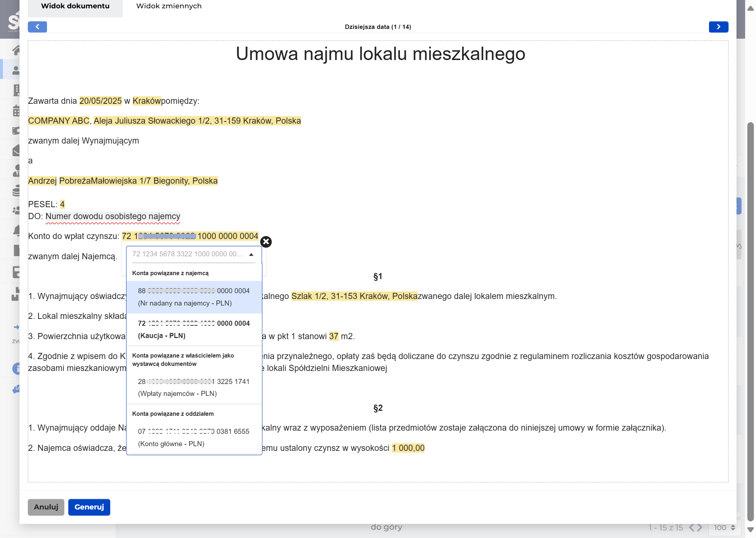Click the account combo box showing 72 1234 5678
The height and width of the screenshot is (538, 756).
tap(194, 254)
